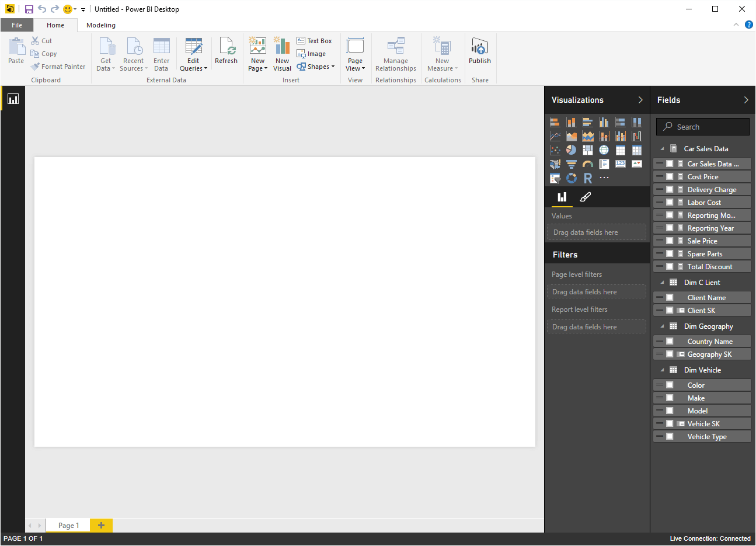756x546 pixels.
Task: Switch to the Fields well tab
Action: tap(562, 197)
